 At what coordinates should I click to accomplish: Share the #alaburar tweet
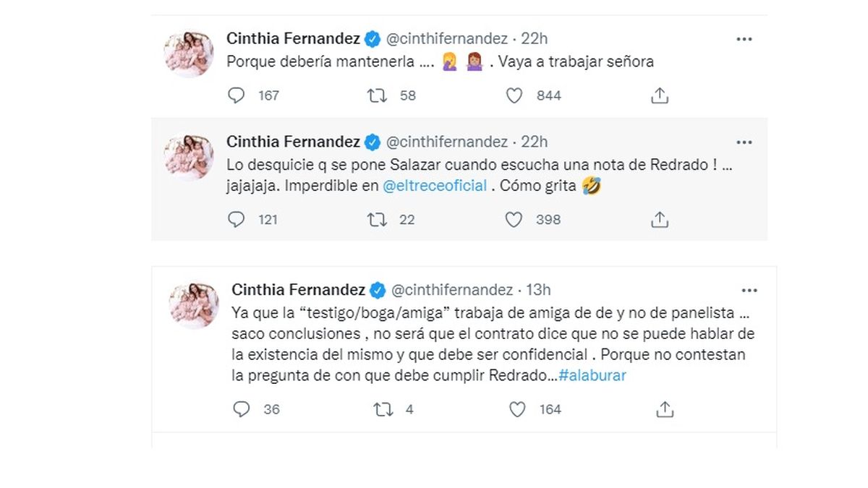point(664,410)
